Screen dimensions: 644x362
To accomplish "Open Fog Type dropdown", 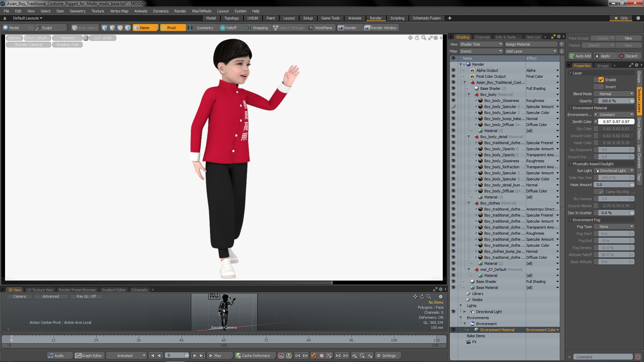I will pyautogui.click(x=616, y=227).
